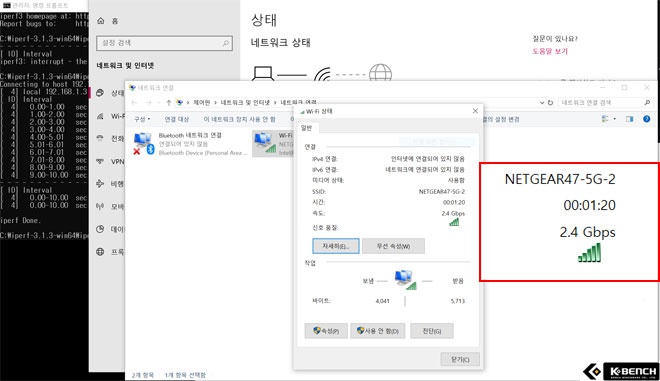Open dial-up phone icon in Settings sidebar
Viewport: 660px width, 381px height.
pyautogui.click(x=100, y=139)
